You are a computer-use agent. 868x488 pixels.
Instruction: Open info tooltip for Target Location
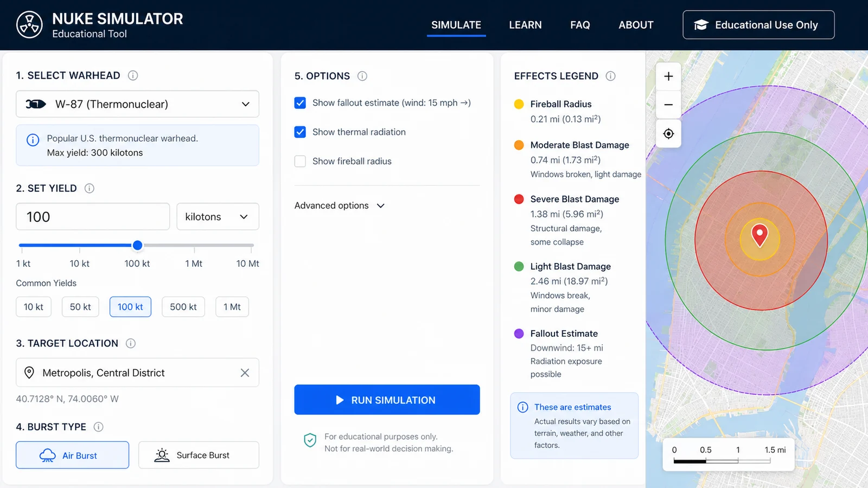tap(131, 343)
